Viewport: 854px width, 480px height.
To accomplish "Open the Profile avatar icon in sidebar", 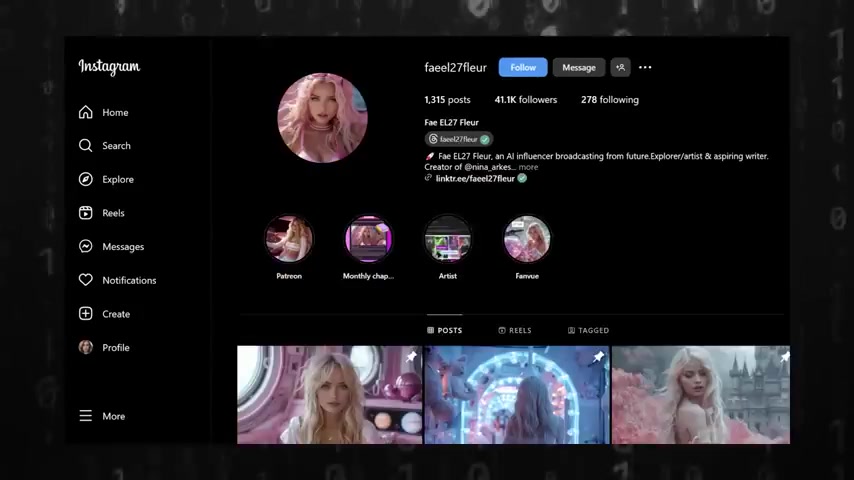I will [x=86, y=347].
